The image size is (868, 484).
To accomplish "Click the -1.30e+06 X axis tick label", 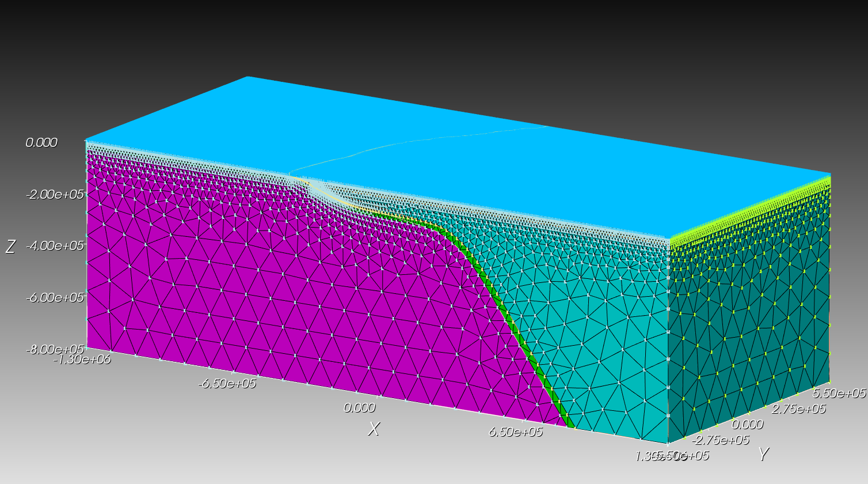I will (x=82, y=360).
